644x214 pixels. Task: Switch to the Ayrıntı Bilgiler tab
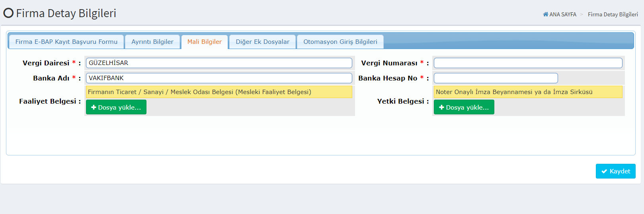point(152,42)
